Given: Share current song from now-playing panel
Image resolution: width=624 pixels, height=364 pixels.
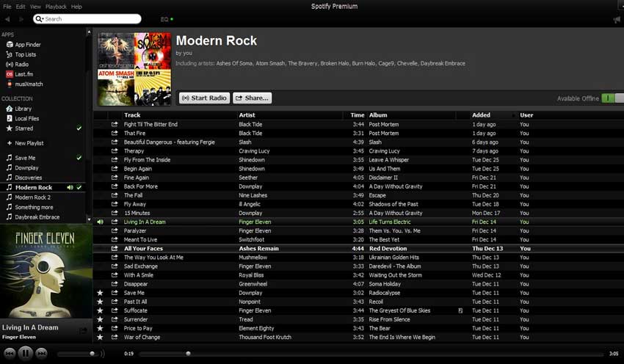Looking at the screenshot, I should [x=83, y=330].
